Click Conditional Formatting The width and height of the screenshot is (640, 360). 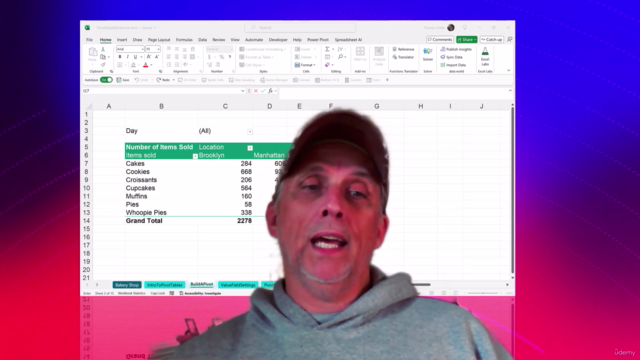click(x=262, y=49)
